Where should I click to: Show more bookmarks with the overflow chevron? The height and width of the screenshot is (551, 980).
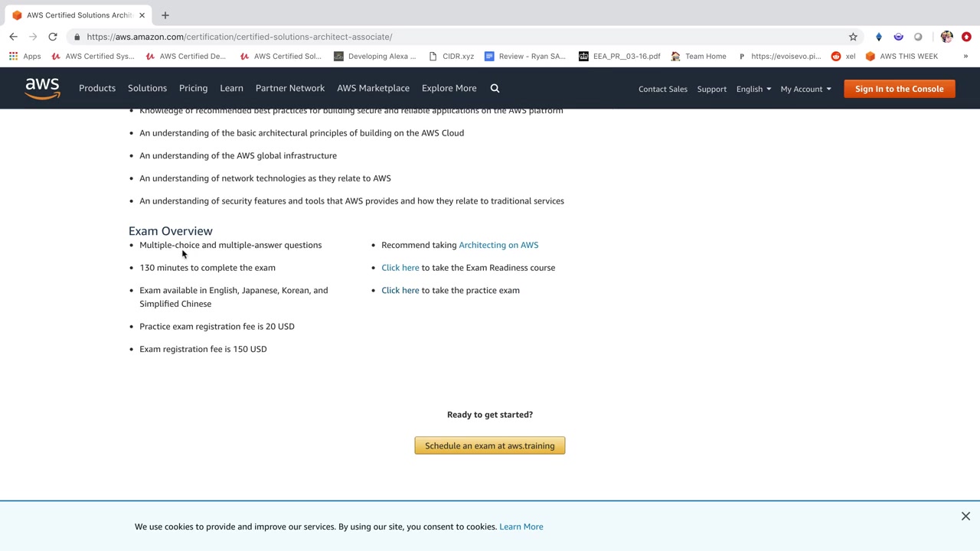coord(965,56)
